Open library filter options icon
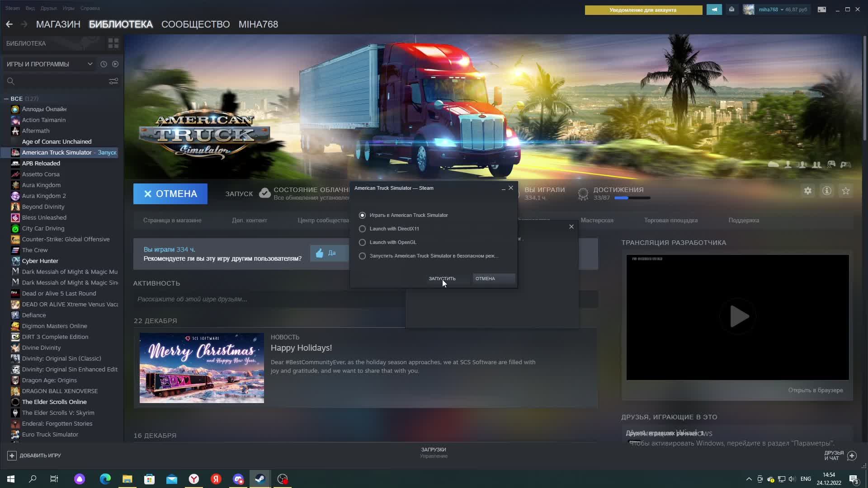The height and width of the screenshot is (488, 868). pyautogui.click(x=113, y=81)
